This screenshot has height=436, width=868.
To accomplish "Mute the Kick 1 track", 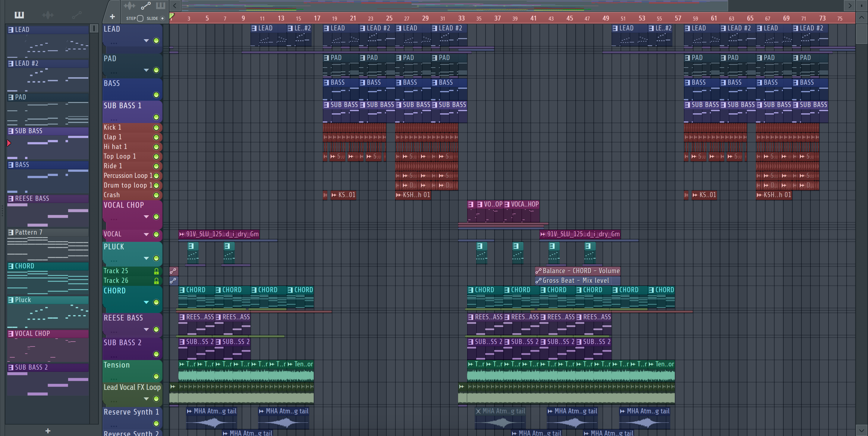I will point(156,128).
